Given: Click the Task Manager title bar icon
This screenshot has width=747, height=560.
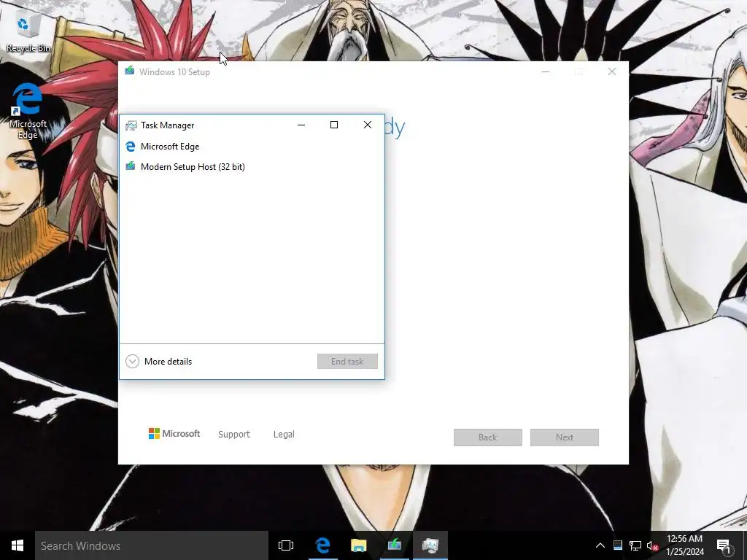Looking at the screenshot, I should coord(131,125).
